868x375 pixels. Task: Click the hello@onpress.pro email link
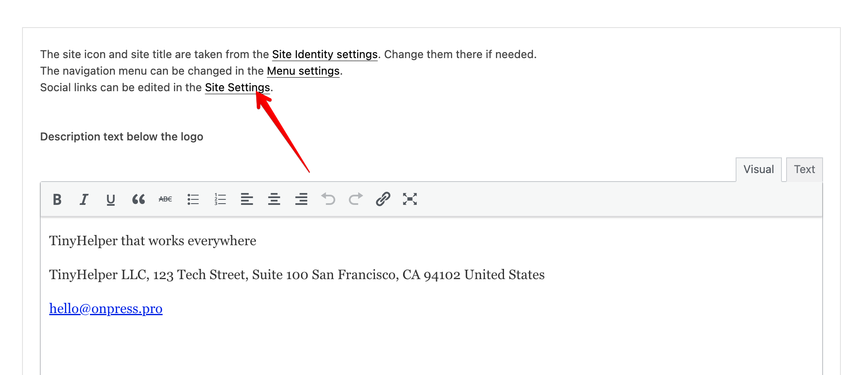click(106, 308)
